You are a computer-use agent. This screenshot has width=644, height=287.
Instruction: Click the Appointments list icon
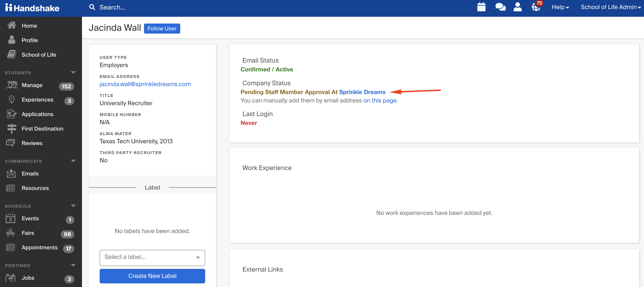click(x=10, y=247)
